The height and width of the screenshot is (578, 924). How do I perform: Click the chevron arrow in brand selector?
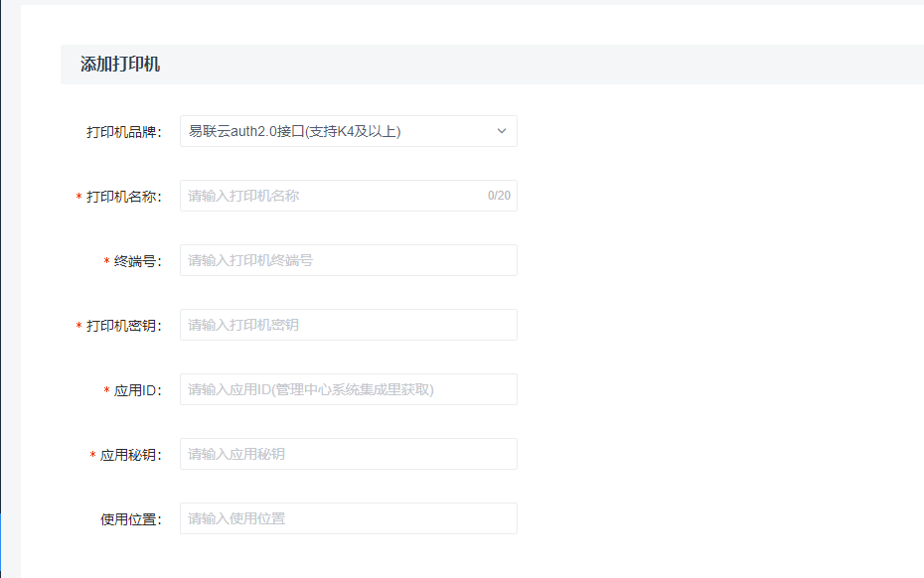tap(502, 131)
